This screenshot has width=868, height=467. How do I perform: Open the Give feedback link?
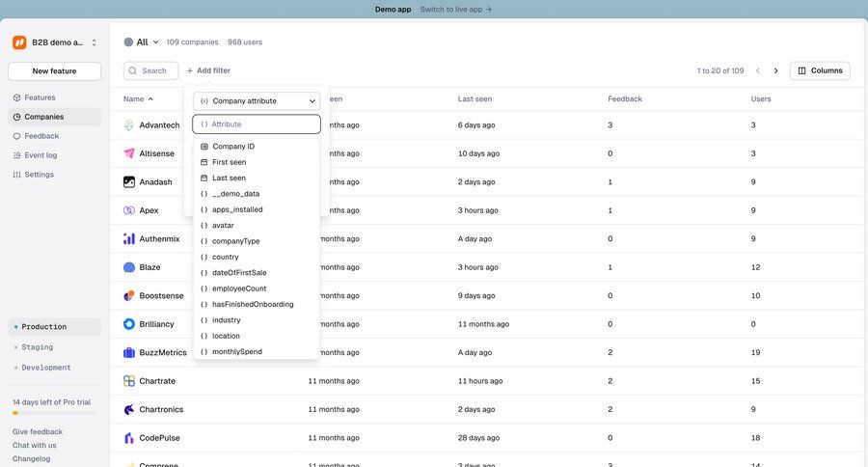[x=38, y=431]
